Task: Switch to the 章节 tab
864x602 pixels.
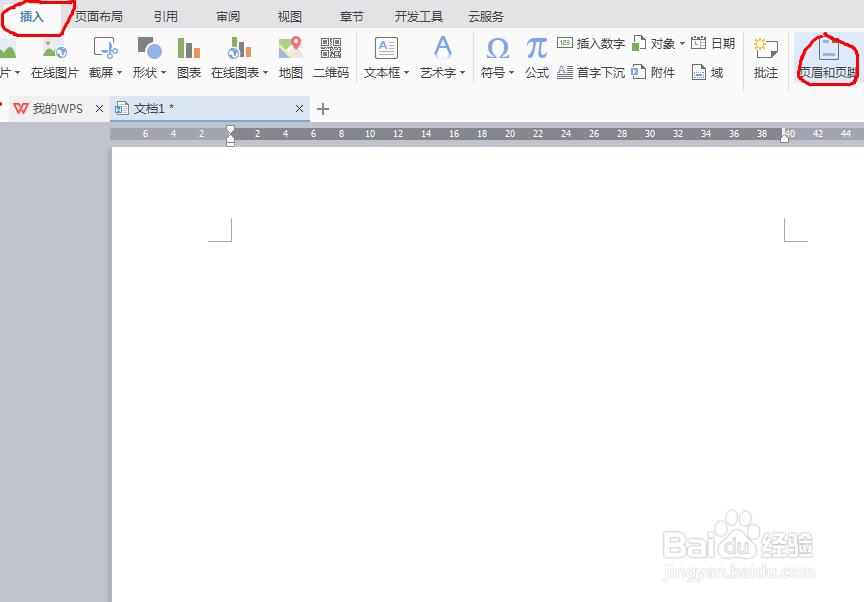Action: (352, 17)
